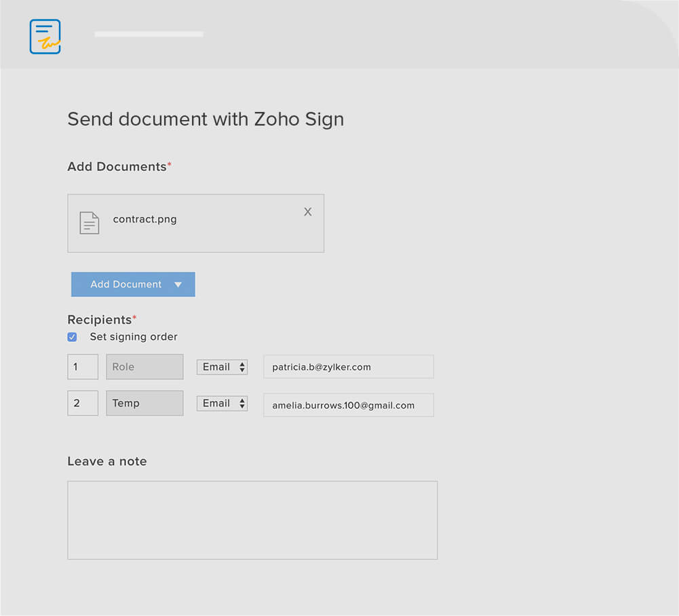Click the Add Documents heading
This screenshot has height=616, width=679.
[x=119, y=167]
